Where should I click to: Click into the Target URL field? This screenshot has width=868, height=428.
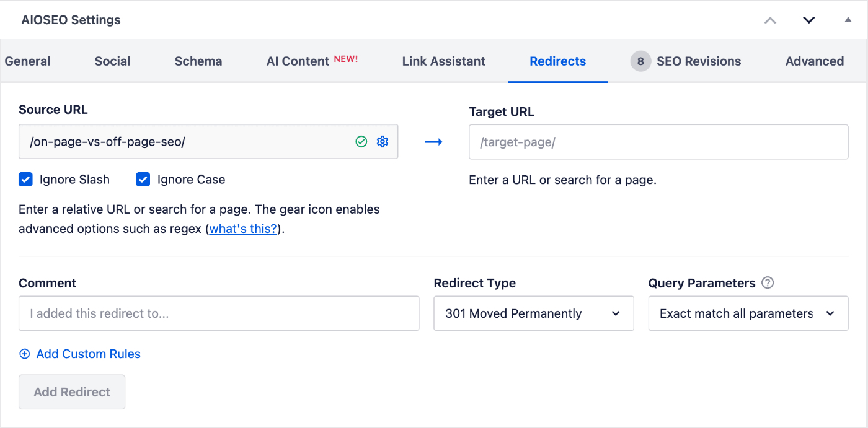658,142
